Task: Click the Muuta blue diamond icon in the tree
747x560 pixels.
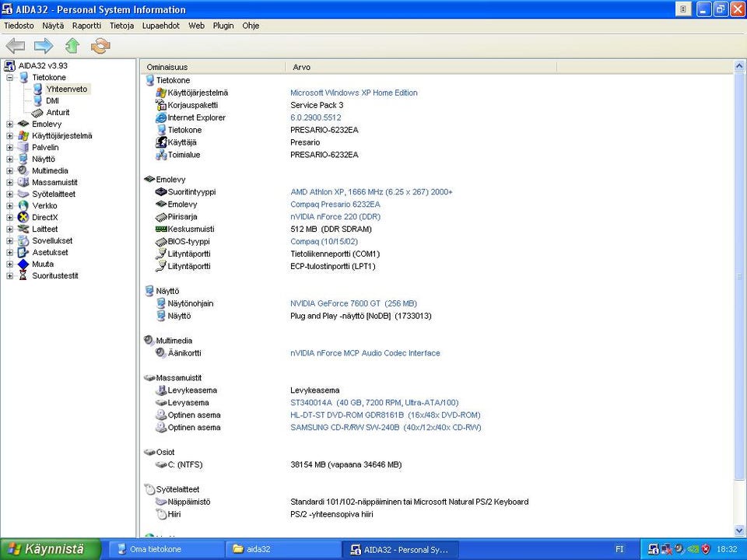Action: coord(23,264)
